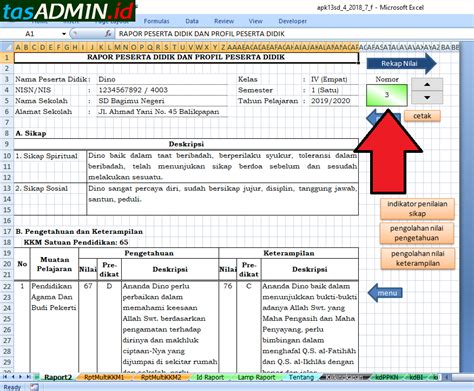Select row header 17

point(7,231)
